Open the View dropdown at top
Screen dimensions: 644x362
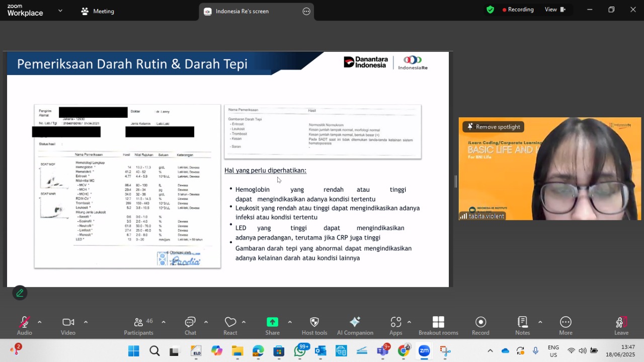555,10
